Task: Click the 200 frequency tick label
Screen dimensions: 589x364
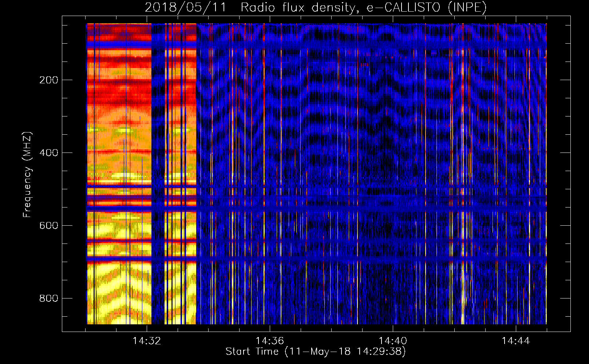Action: pos(49,80)
